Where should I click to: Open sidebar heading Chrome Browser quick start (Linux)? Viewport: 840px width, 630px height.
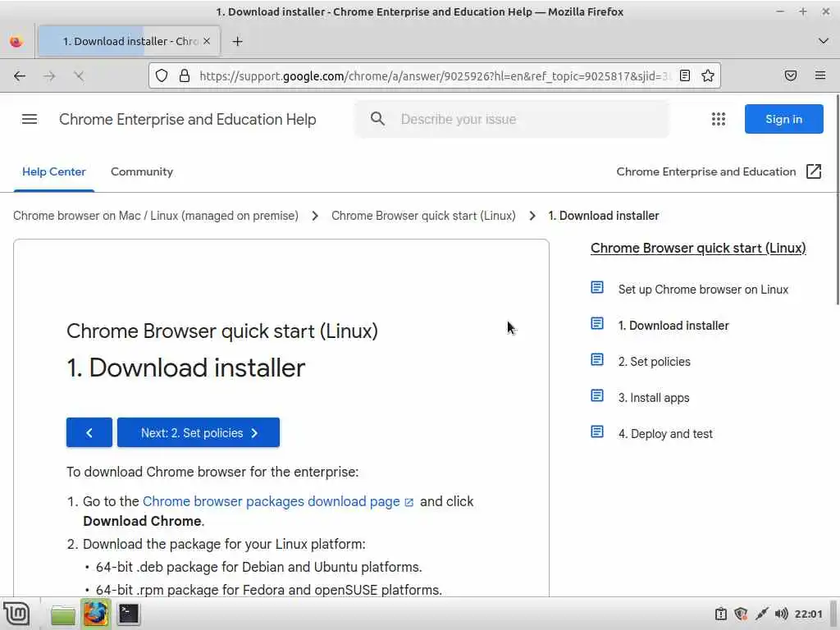pos(698,248)
